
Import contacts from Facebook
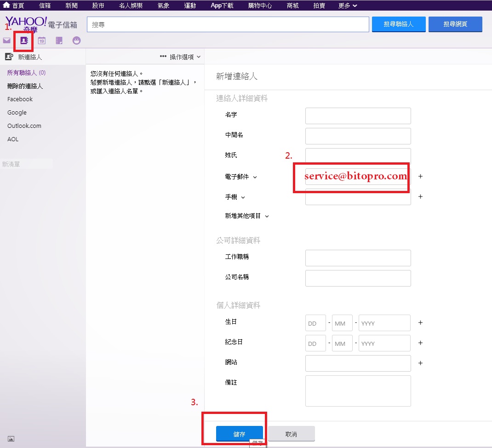(x=20, y=99)
